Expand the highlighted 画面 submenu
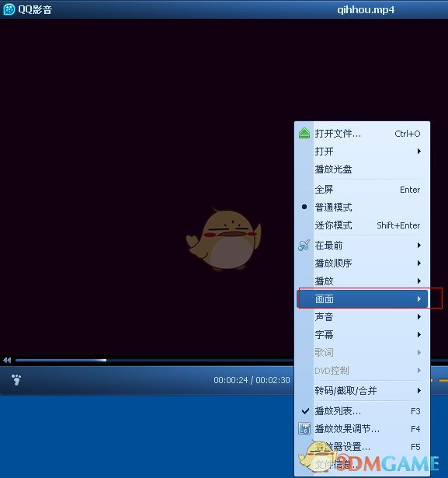Image resolution: width=448 pixels, height=478 pixels. 363,298
